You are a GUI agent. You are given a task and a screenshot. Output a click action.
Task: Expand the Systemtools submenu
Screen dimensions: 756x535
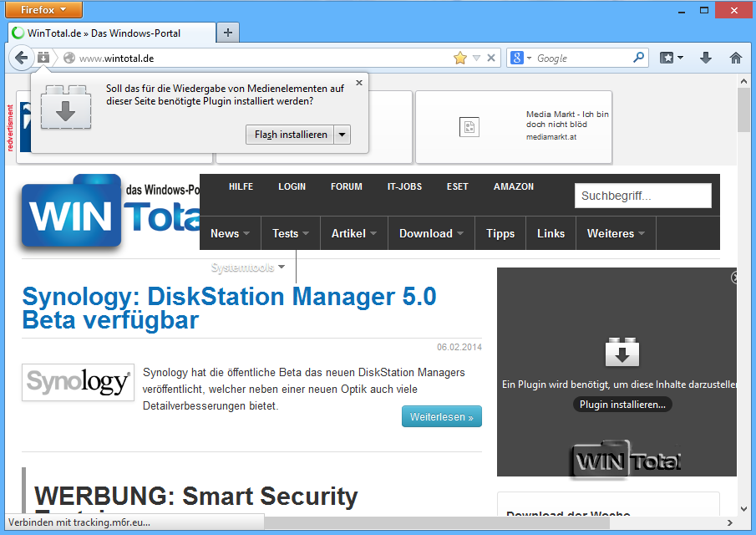tap(248, 267)
